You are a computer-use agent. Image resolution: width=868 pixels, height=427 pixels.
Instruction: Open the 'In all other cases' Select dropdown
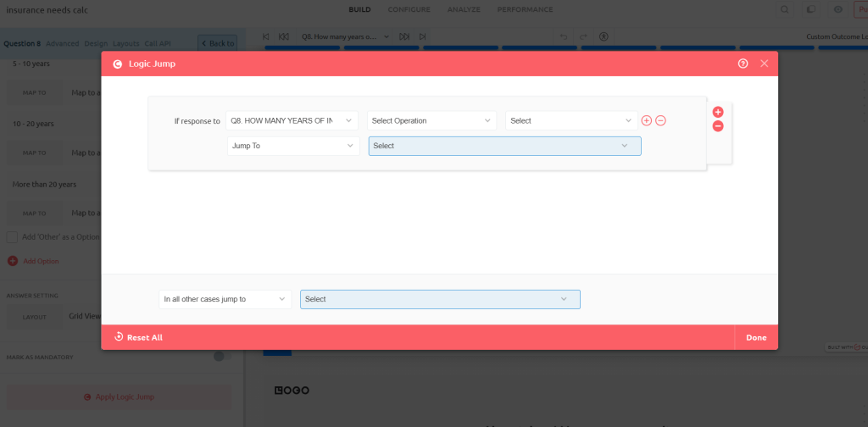pyautogui.click(x=440, y=299)
